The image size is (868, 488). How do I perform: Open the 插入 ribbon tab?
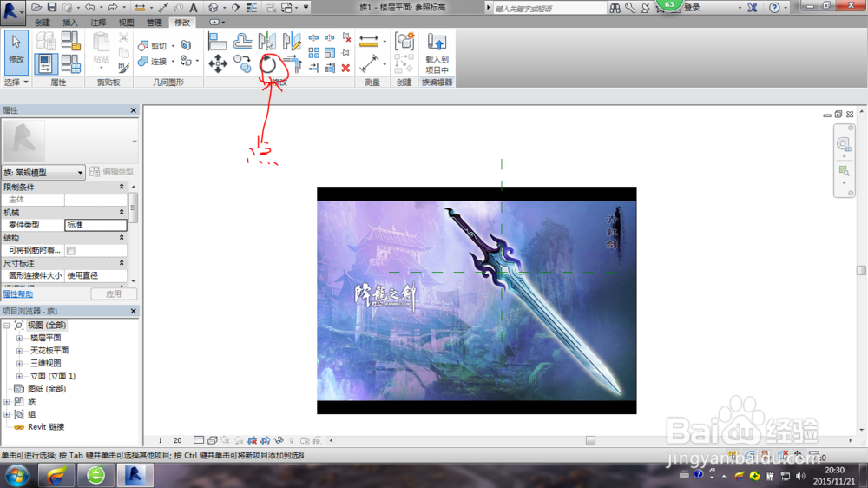70,23
